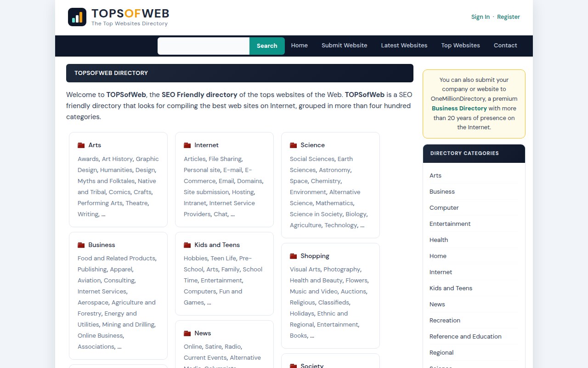This screenshot has width=588, height=368.
Task: Click the folder icon beside Arts
Action: 81,145
